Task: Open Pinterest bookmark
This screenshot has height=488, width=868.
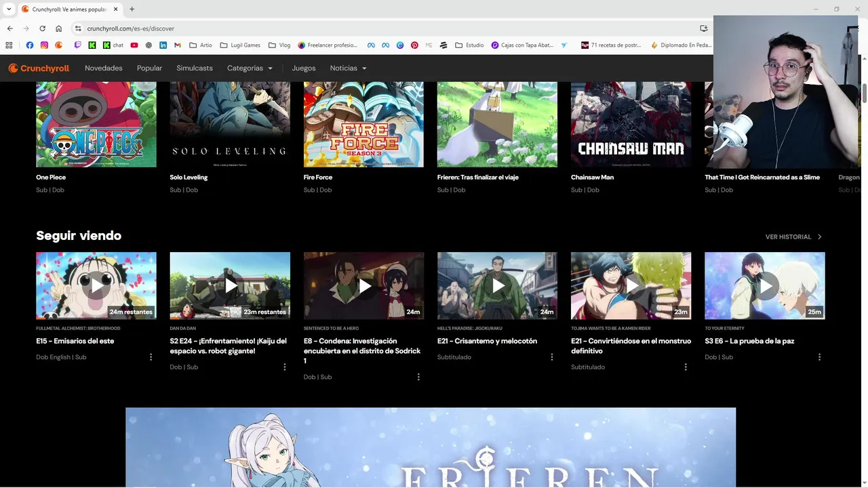Action: tap(414, 45)
